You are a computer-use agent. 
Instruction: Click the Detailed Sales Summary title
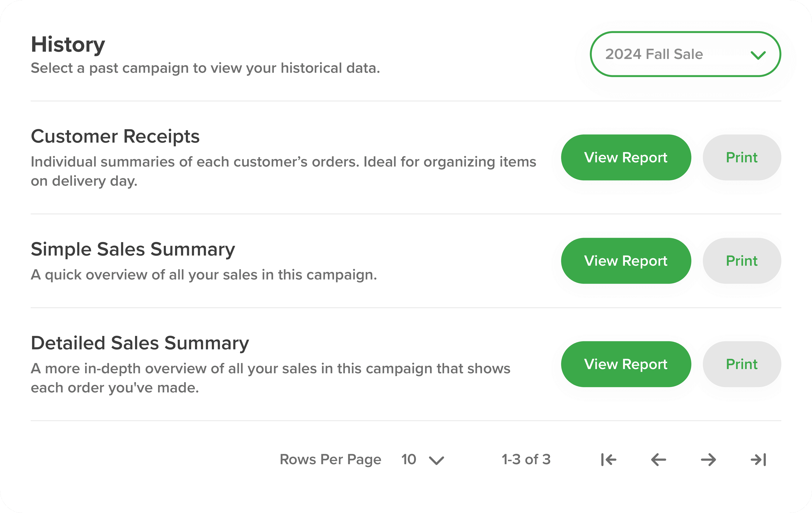[140, 343]
